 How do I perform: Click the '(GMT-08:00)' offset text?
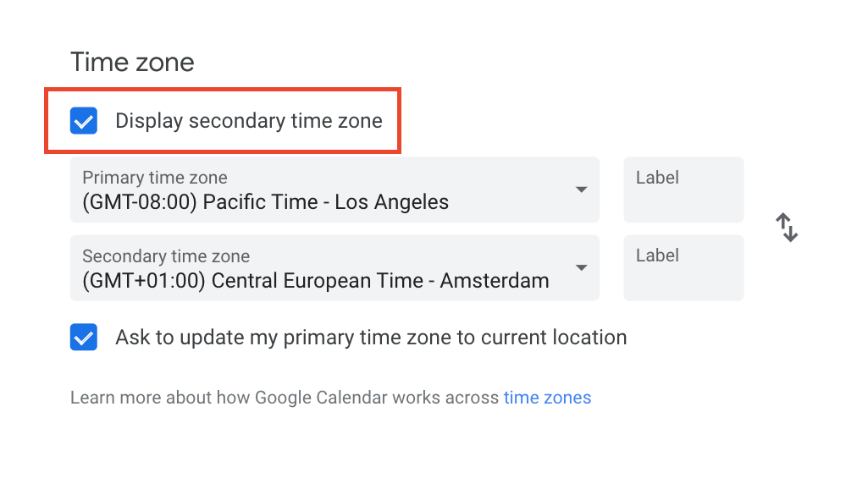(x=140, y=202)
